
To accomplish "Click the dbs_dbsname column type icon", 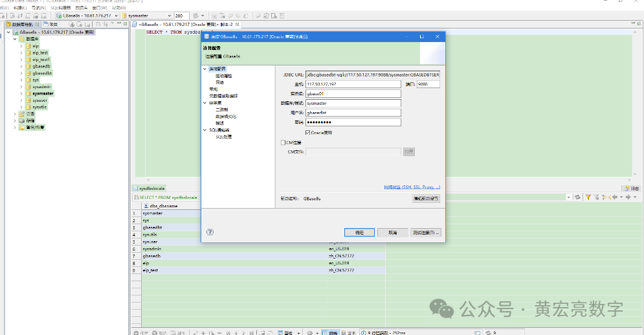I will (146, 206).
